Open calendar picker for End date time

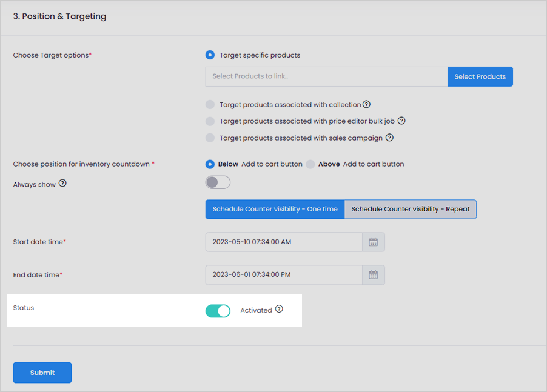[374, 275]
